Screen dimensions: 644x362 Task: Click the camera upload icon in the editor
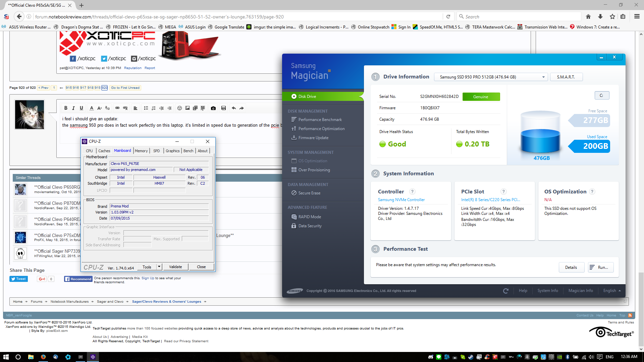click(213, 108)
